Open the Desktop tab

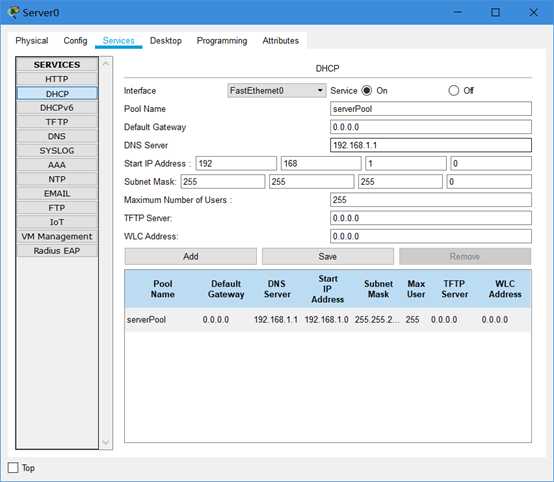pyautogui.click(x=166, y=41)
